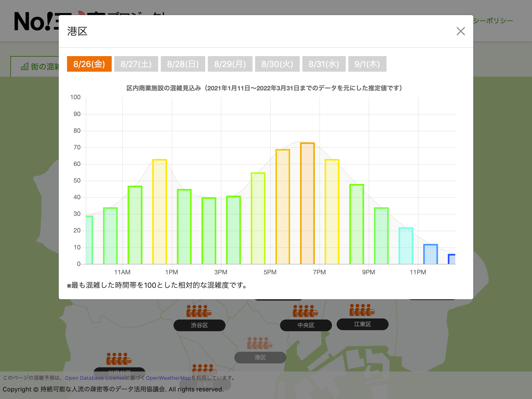Click the 港区 map label
This screenshot has height=399, width=532.
[x=260, y=357]
